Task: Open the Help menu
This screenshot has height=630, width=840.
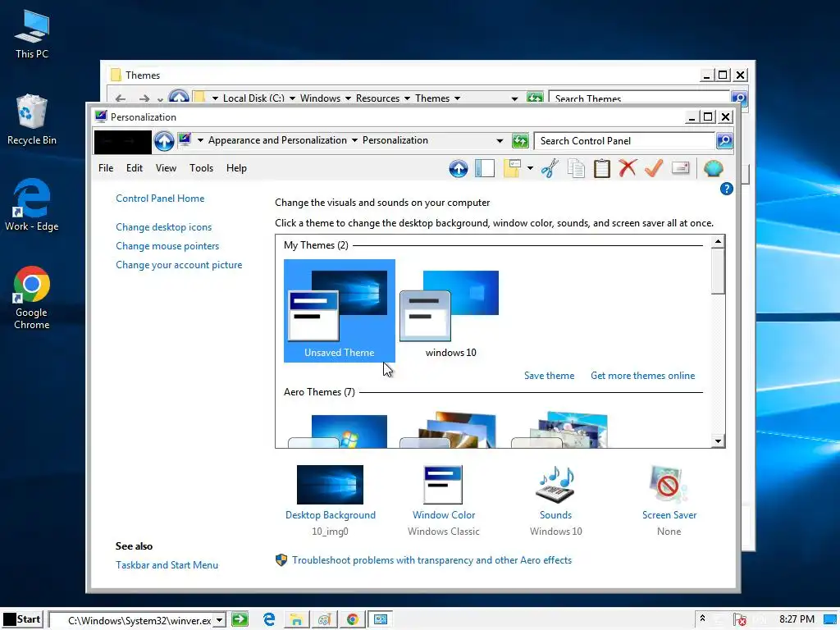Action: (236, 168)
